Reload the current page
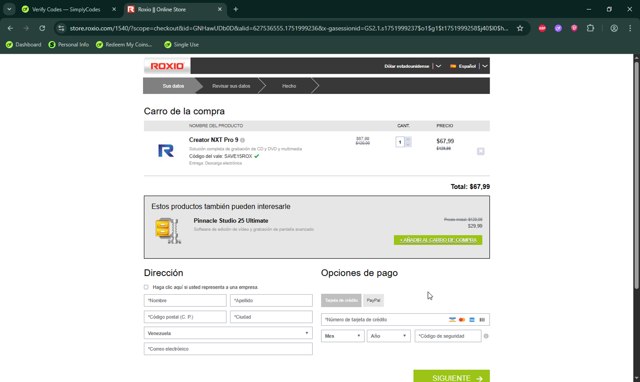The width and height of the screenshot is (640, 382). tap(42, 28)
